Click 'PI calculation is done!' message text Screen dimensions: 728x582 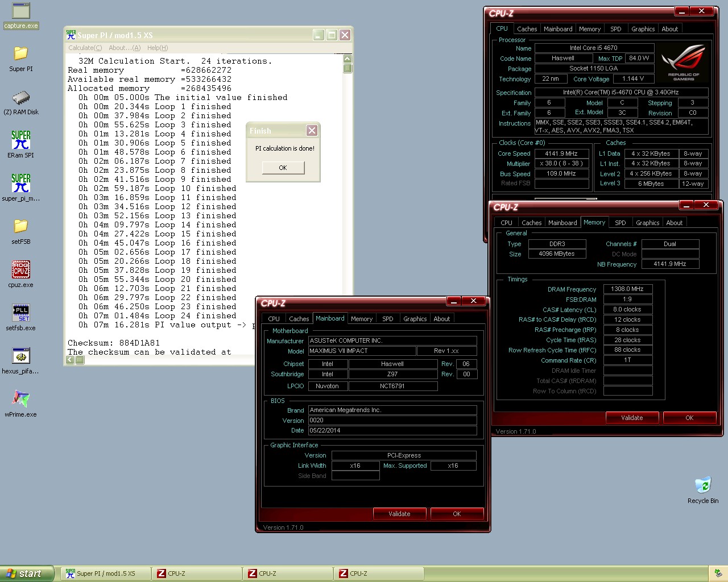[x=284, y=148]
